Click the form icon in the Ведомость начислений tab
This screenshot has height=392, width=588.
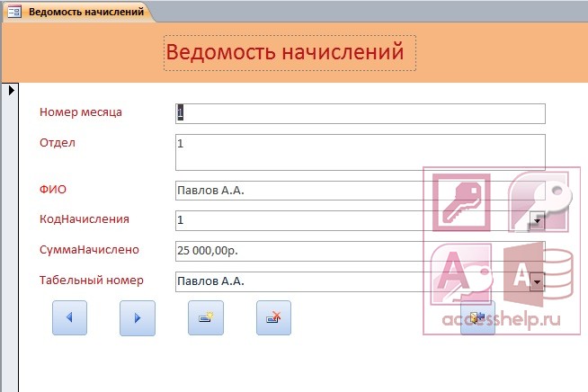pos(14,12)
